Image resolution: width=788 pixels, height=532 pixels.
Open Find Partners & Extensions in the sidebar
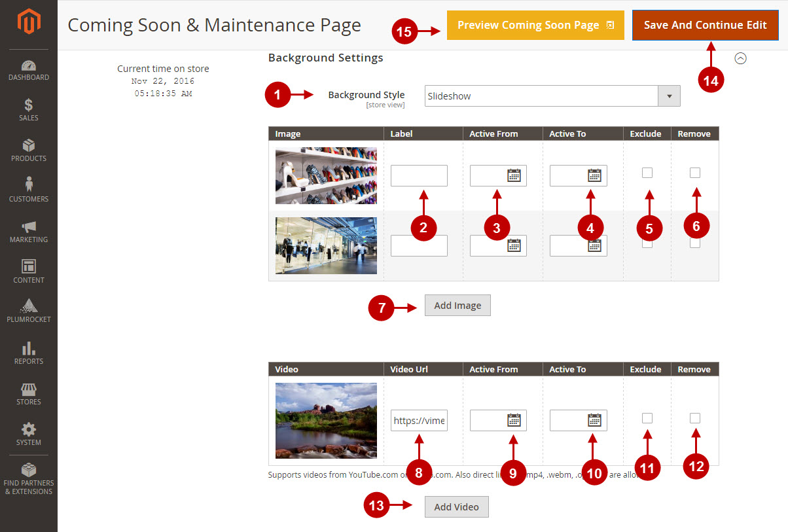pyautogui.click(x=29, y=479)
